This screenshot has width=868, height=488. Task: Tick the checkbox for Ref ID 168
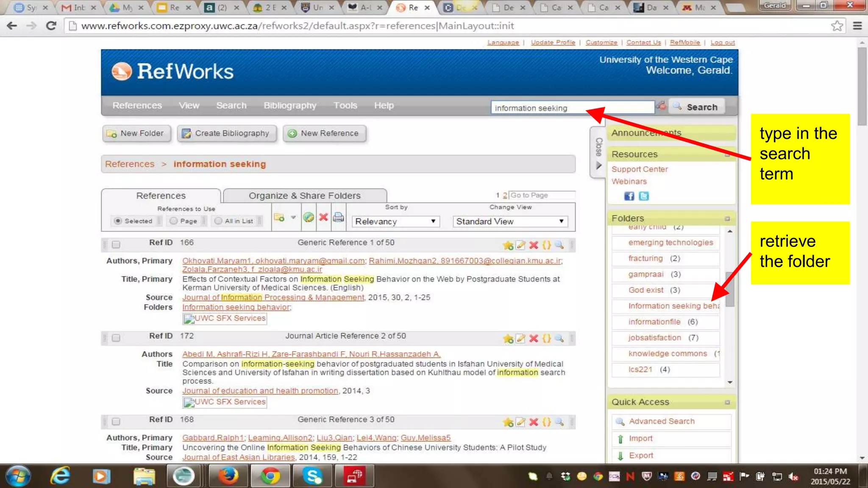116,421
